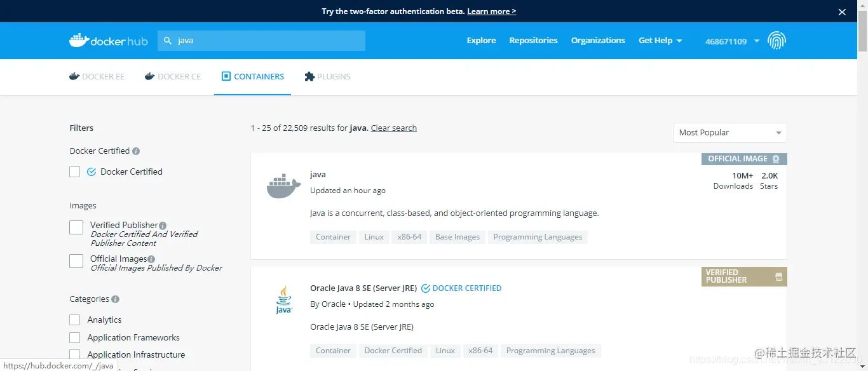
Task: Click the Container tag on java result
Action: 333,237
